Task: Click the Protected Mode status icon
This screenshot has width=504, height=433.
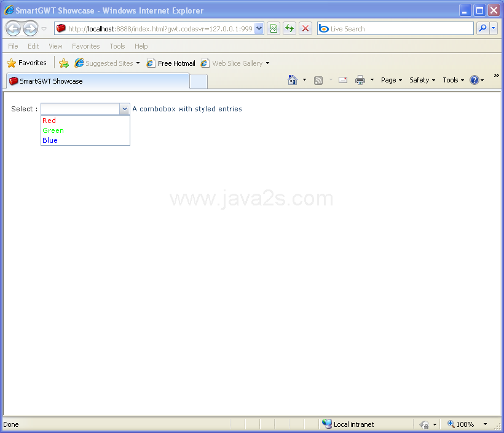Action: pyautogui.click(x=424, y=424)
